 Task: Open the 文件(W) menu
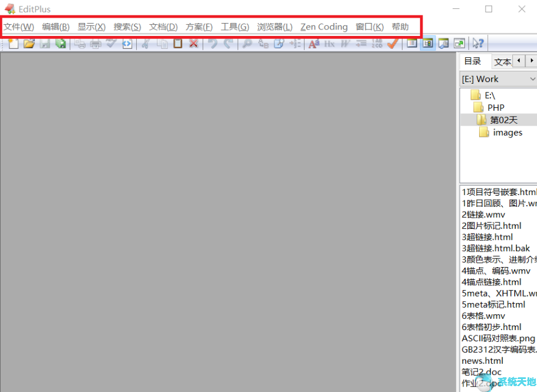tap(19, 27)
